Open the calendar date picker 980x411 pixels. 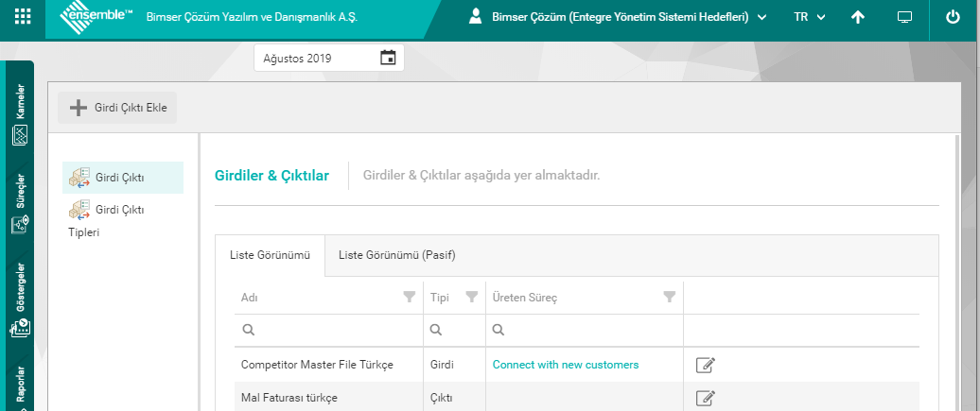point(388,58)
